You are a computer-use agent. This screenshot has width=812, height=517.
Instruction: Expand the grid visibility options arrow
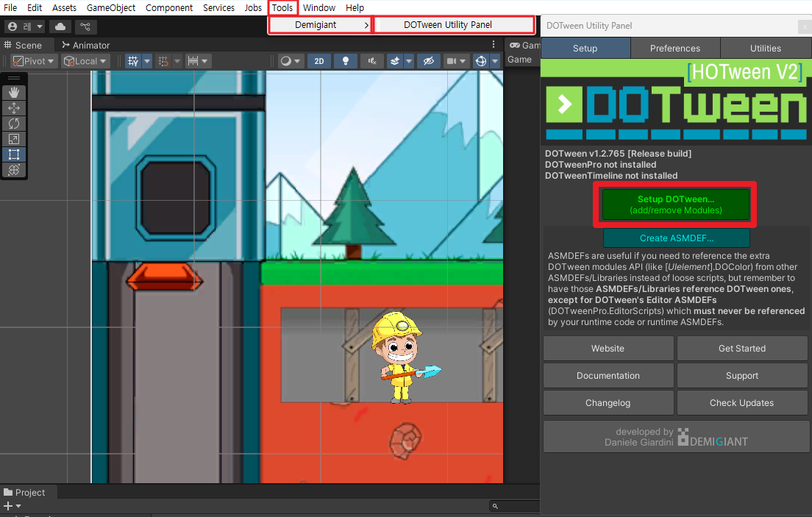coord(147,61)
